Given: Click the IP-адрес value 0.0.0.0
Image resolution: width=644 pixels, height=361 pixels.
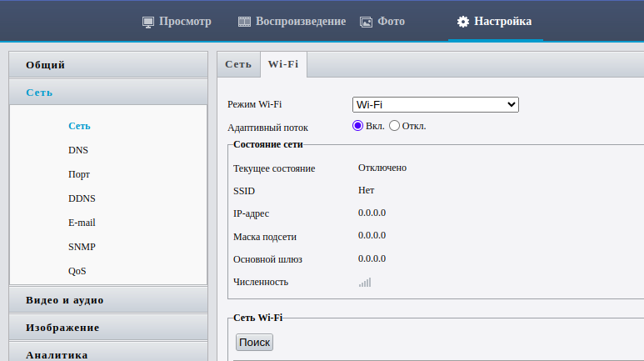Looking at the screenshot, I should click(372, 213).
